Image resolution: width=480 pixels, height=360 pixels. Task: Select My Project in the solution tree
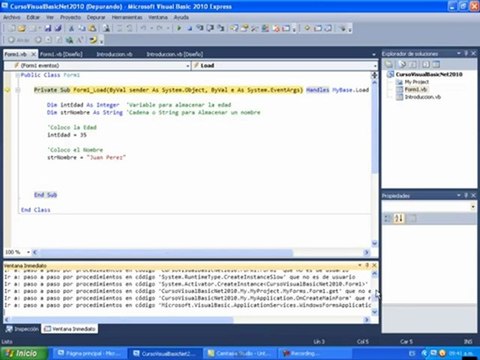[x=417, y=82]
